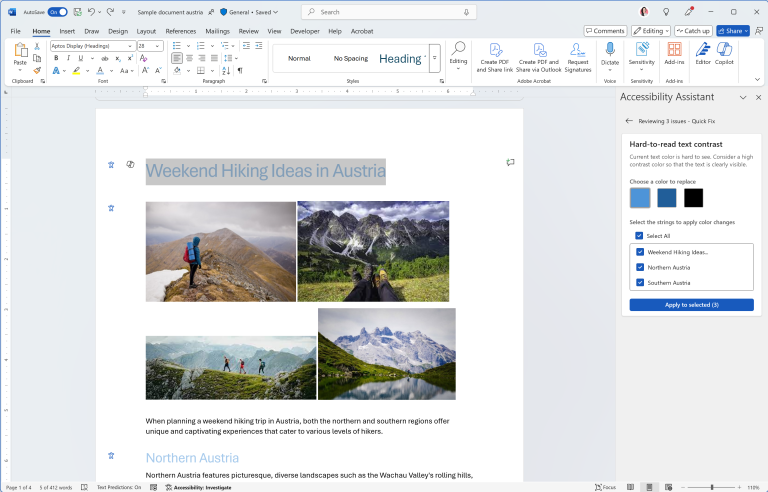Center align the paragraph
768x492 pixels.
[190, 58]
